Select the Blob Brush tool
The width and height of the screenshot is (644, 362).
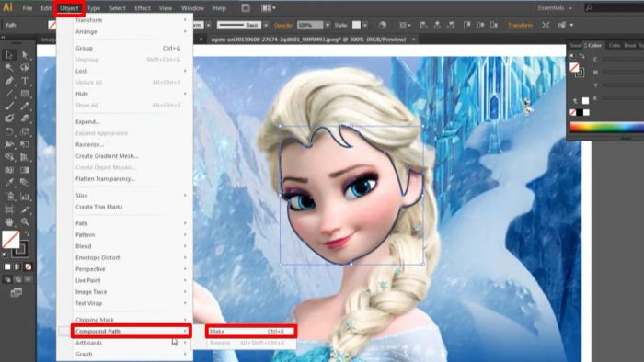[9, 119]
